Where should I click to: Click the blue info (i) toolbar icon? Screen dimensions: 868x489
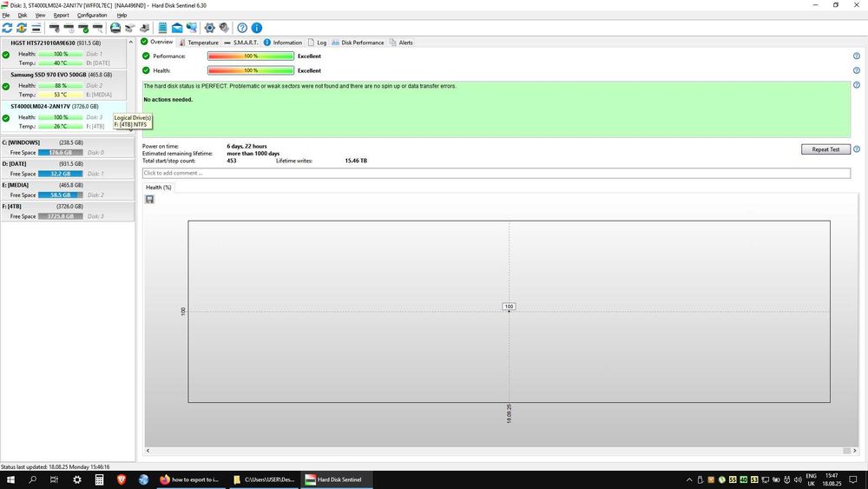pos(257,28)
